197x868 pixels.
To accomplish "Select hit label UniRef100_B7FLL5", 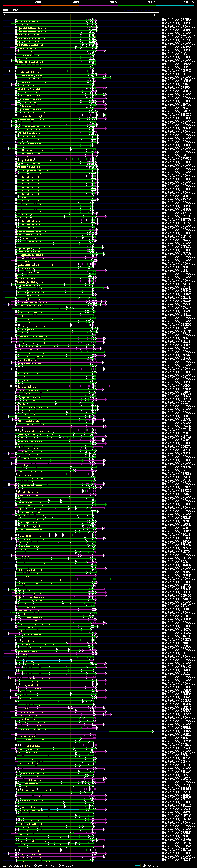I will point(177,314).
